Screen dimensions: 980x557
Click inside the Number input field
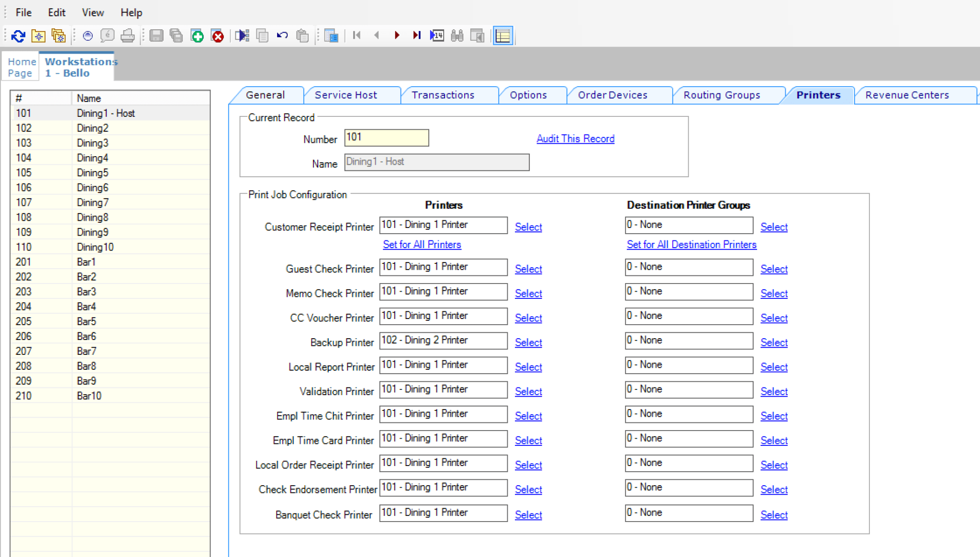coord(386,138)
